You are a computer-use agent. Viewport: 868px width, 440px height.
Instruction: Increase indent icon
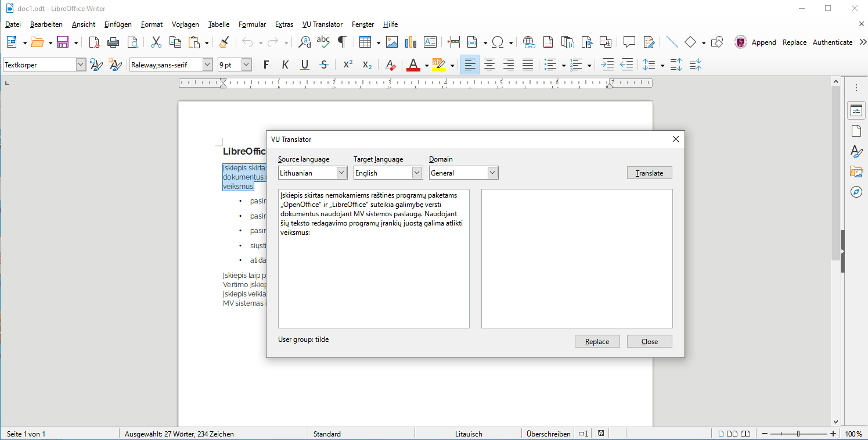(x=607, y=65)
